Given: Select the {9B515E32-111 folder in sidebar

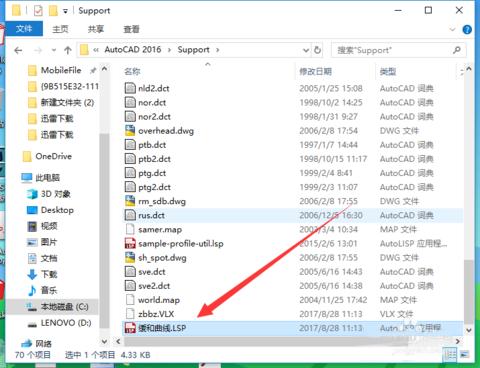Looking at the screenshot, I should tap(63, 87).
